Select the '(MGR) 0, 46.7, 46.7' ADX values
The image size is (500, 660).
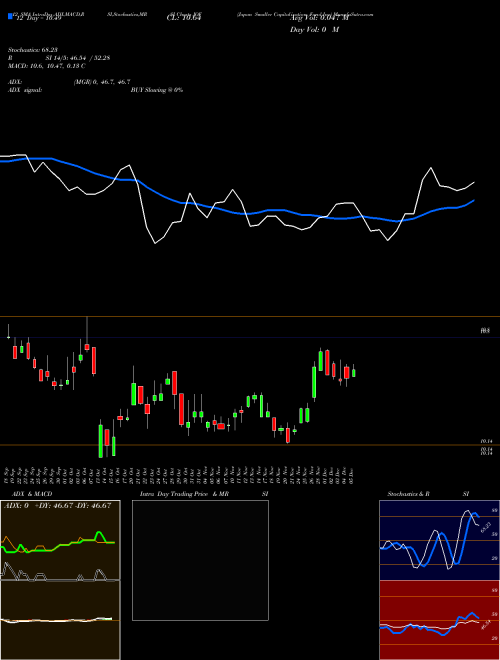pos(102,82)
